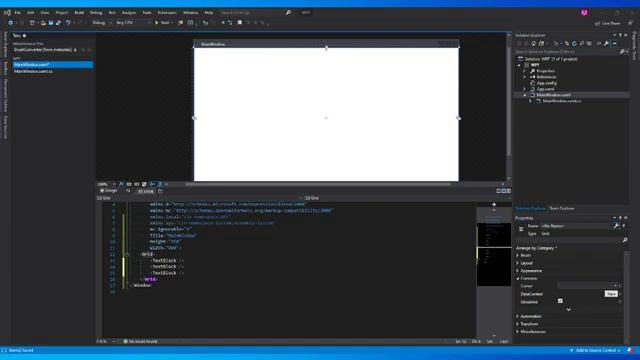Switch to the Solution Explorer bottom tab
This screenshot has width=640, height=360.
[530, 209]
